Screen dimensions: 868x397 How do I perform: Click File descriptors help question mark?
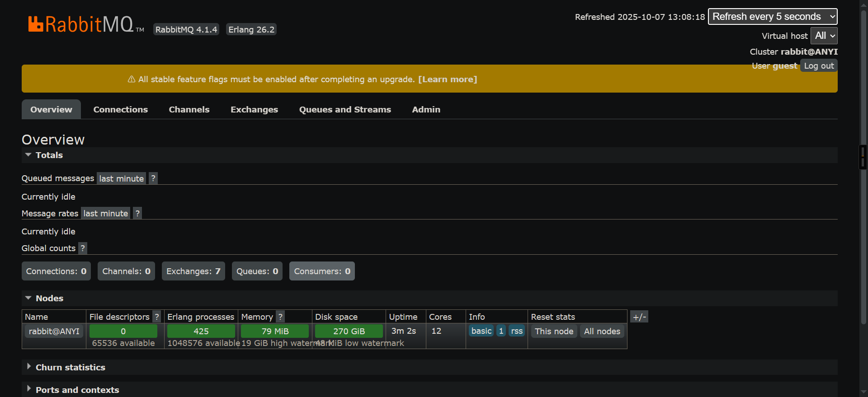pos(157,317)
